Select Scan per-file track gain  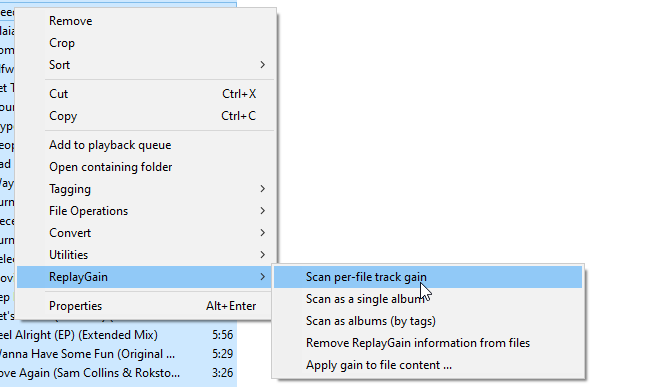tap(428, 277)
